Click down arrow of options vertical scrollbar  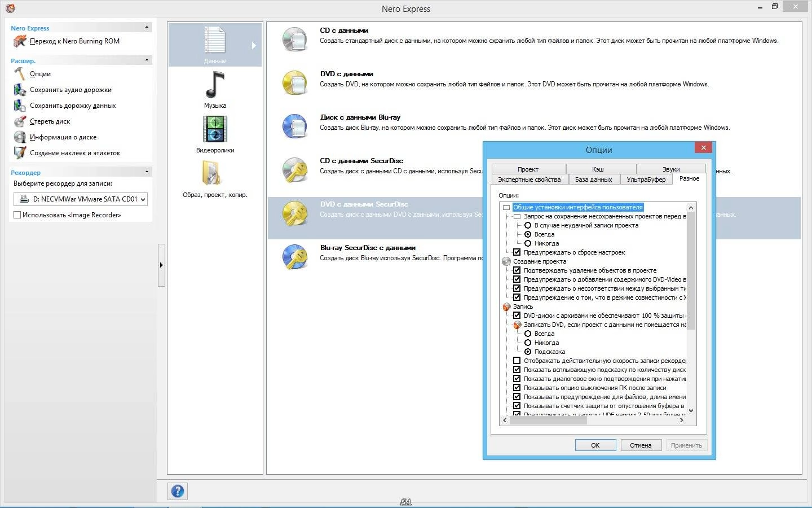point(691,411)
